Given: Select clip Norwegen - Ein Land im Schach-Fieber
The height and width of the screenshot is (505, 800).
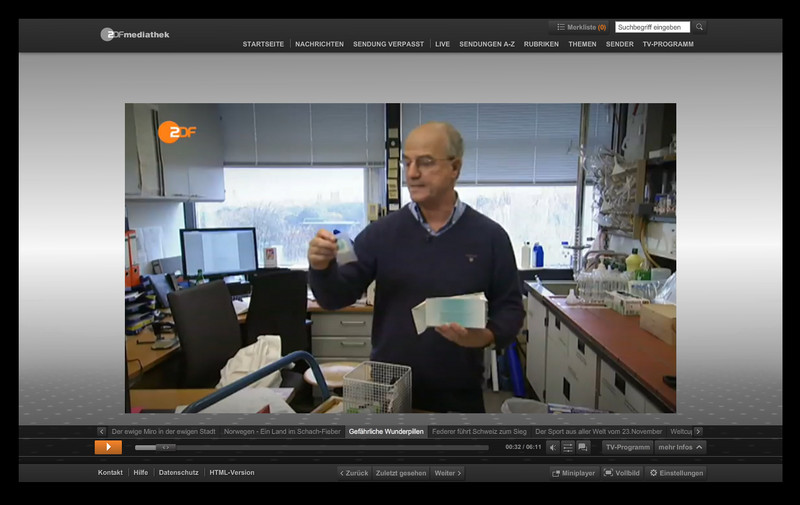Looking at the screenshot, I should coord(282,432).
